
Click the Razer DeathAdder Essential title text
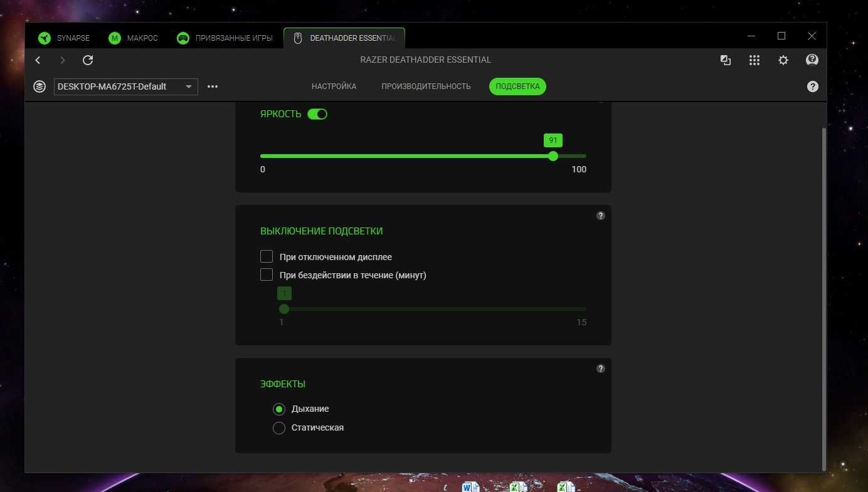[426, 60]
